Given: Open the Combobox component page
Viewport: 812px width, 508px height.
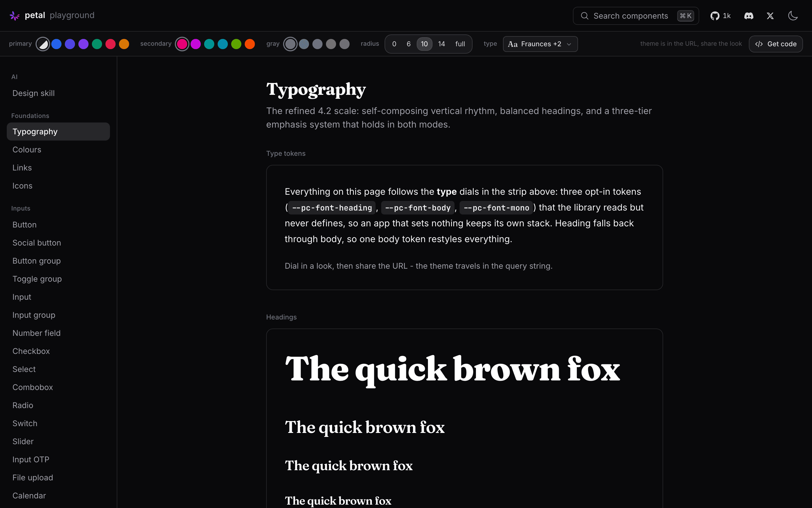Looking at the screenshot, I should tap(58, 387).
